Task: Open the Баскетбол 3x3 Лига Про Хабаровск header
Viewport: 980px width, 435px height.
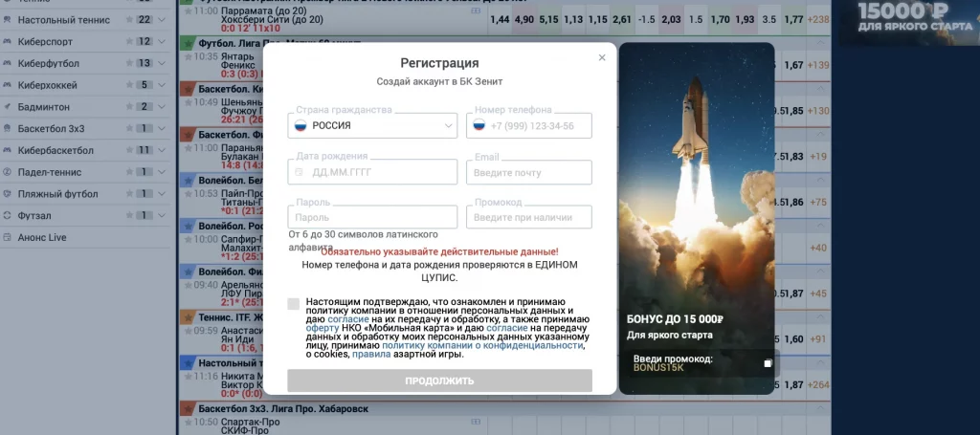Action: [505, 409]
